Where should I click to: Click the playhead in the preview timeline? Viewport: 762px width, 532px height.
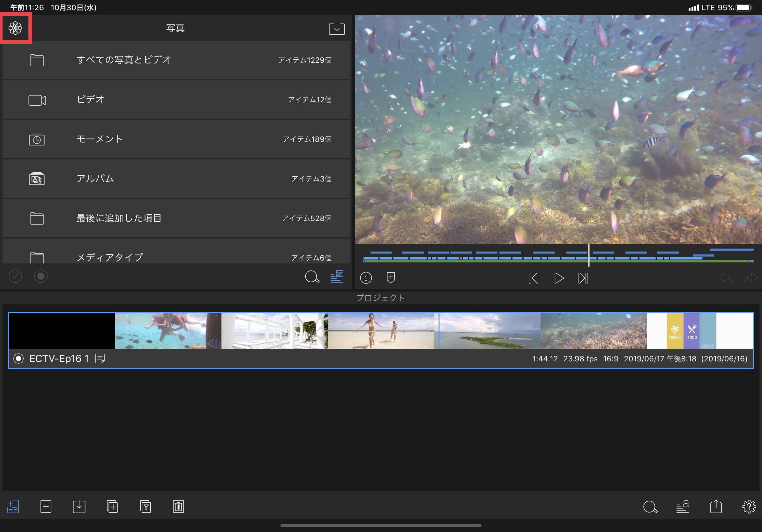[x=588, y=255]
